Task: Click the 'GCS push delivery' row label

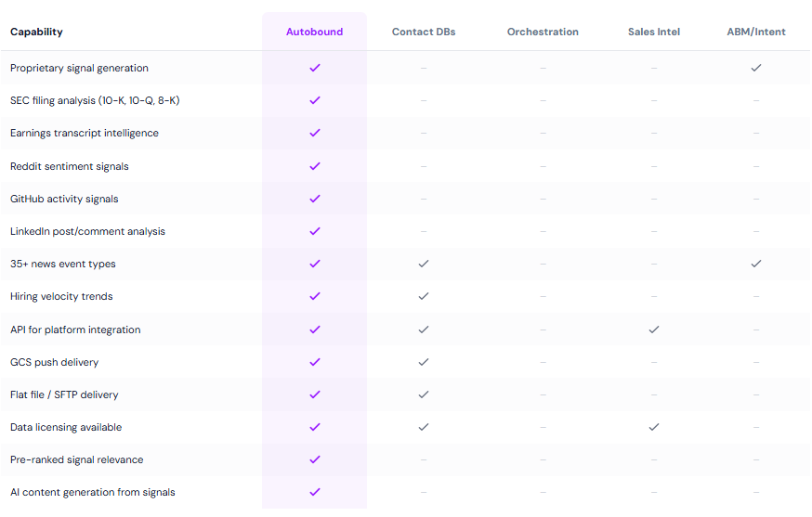Action: 55,363
